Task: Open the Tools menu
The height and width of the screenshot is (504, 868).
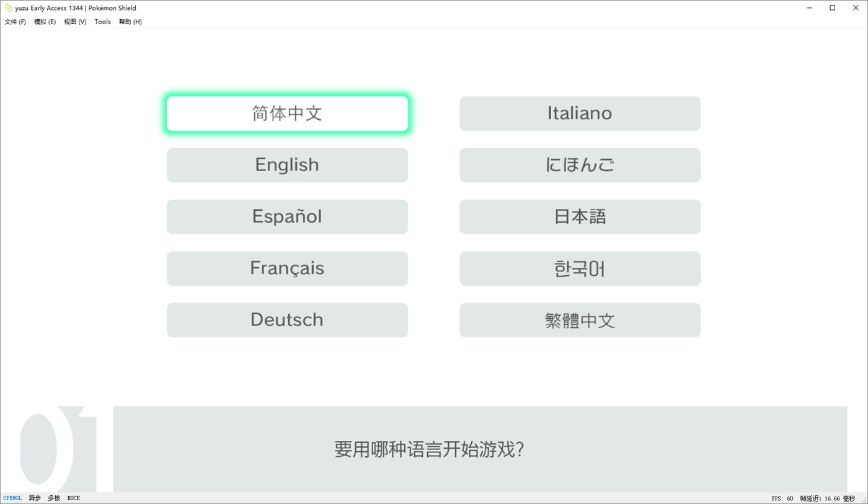Action: click(102, 22)
